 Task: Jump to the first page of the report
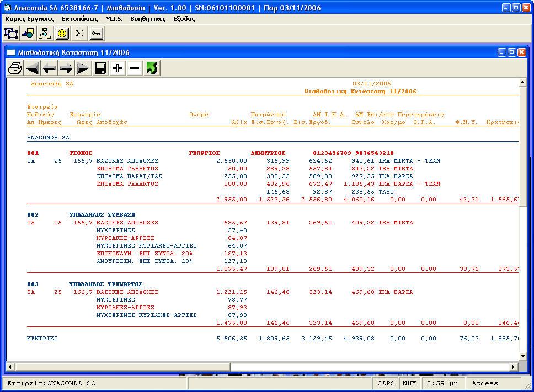[33, 68]
